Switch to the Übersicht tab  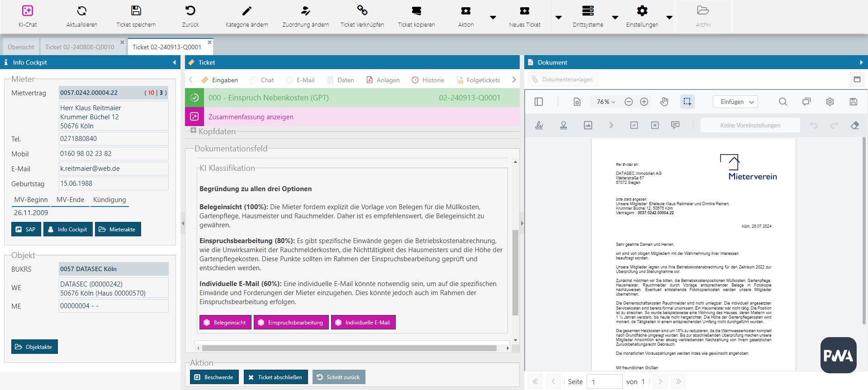pos(21,47)
